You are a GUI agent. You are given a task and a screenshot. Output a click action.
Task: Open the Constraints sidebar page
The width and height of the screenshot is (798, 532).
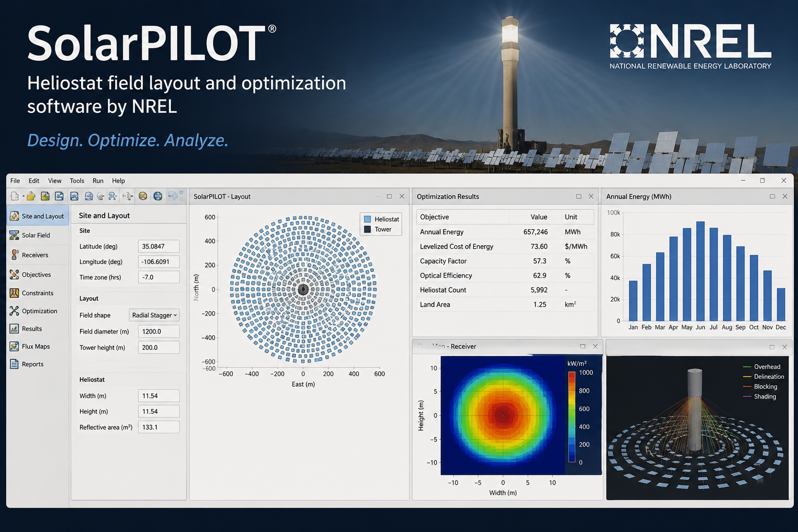pos(37,293)
